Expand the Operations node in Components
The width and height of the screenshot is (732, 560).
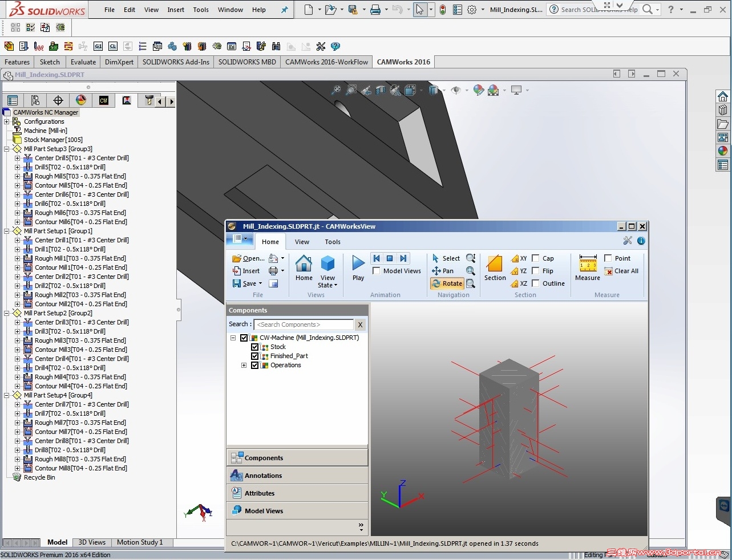[x=244, y=365]
